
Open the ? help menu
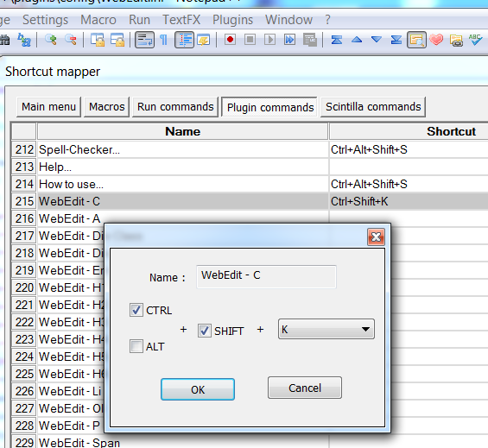pyautogui.click(x=327, y=20)
